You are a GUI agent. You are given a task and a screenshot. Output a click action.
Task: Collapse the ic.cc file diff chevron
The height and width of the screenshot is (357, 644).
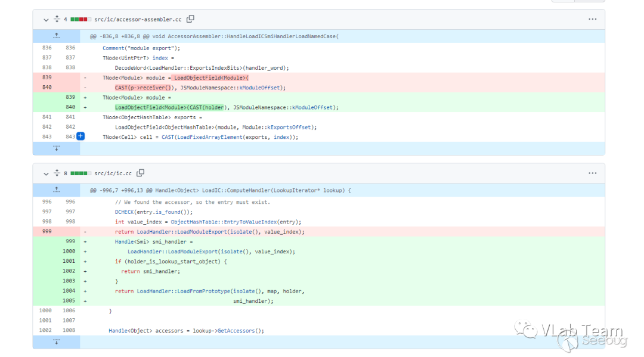tap(46, 173)
